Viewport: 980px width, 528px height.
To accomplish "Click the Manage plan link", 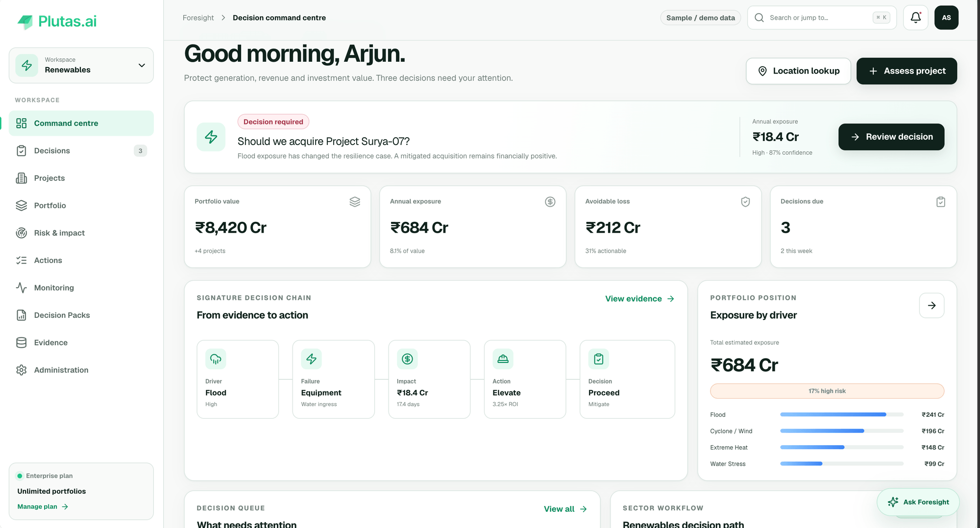I will [43, 506].
